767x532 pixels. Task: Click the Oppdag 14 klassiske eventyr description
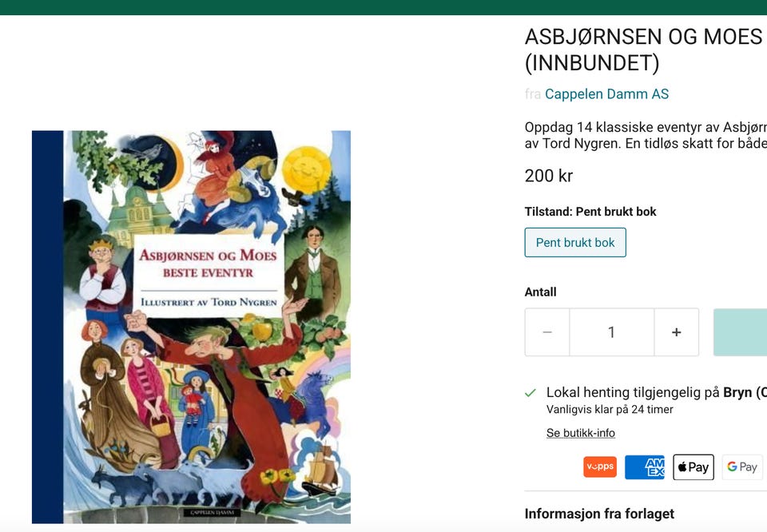pos(646,135)
